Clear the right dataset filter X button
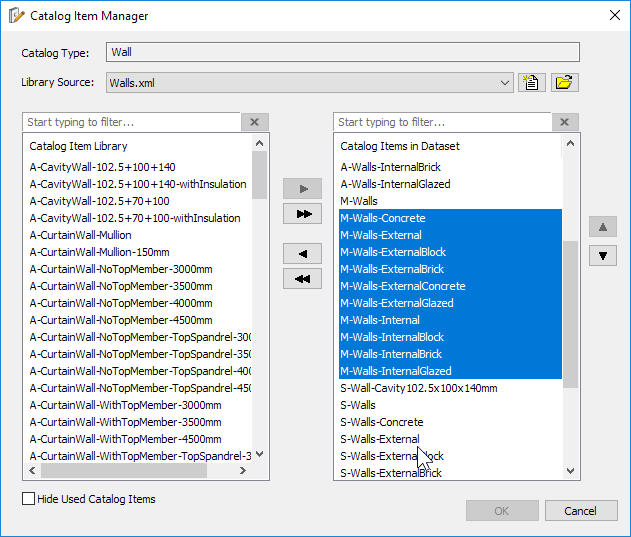631x537 pixels. pos(565,122)
